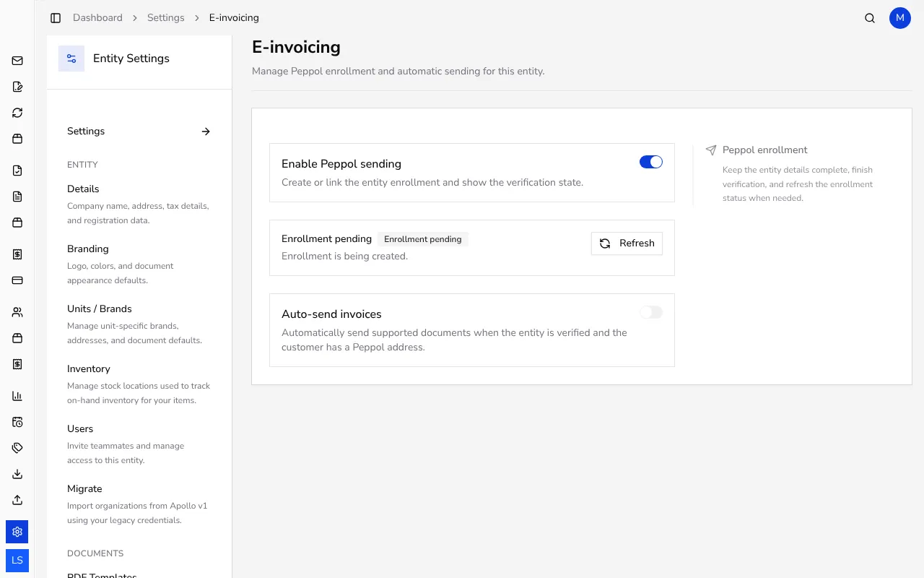Viewport: 924px width, 578px height.
Task: Expand Settings via its arrow
Action: click(206, 131)
